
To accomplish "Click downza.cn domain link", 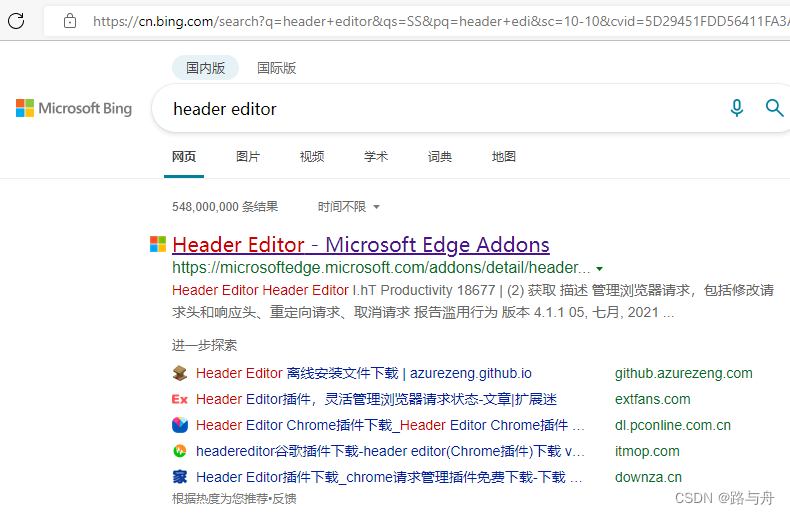I will pos(648,477).
